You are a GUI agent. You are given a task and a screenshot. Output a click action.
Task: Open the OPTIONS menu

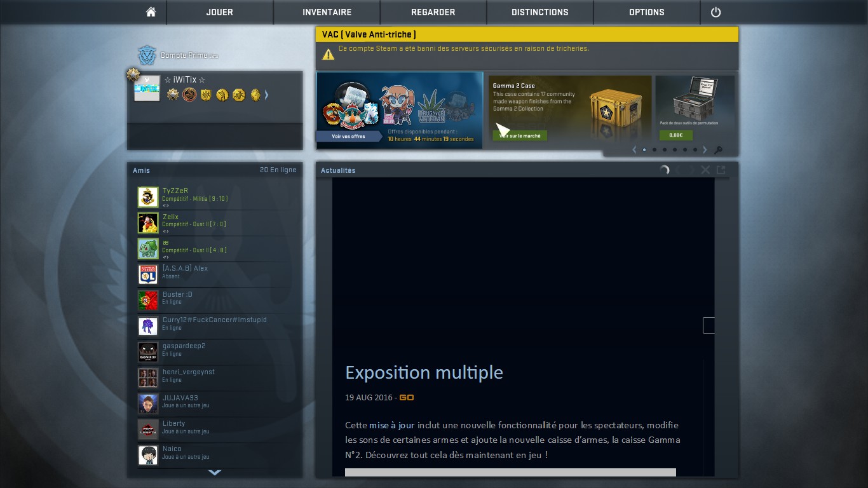[647, 12]
